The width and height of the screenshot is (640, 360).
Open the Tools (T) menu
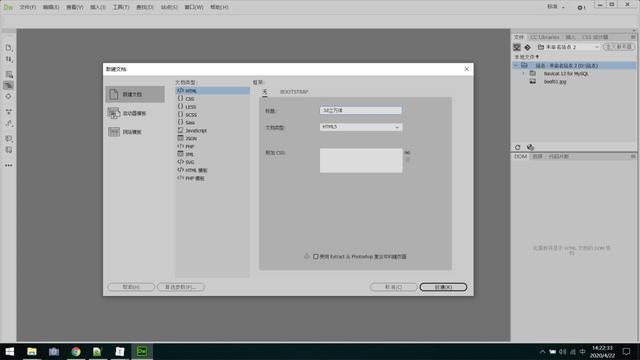tap(121, 7)
